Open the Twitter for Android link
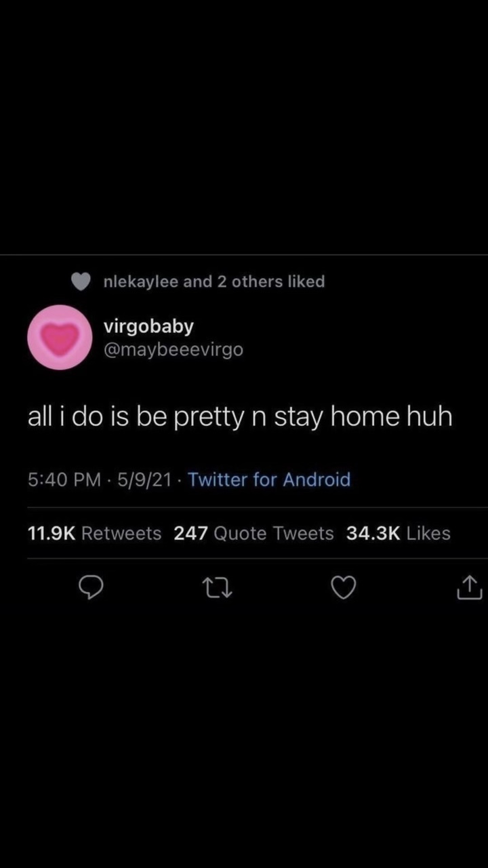Viewport: 488px width, 868px height. point(269,479)
